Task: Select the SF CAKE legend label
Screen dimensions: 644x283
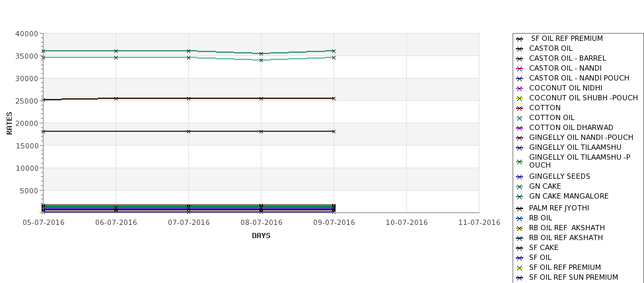Action: click(x=544, y=248)
